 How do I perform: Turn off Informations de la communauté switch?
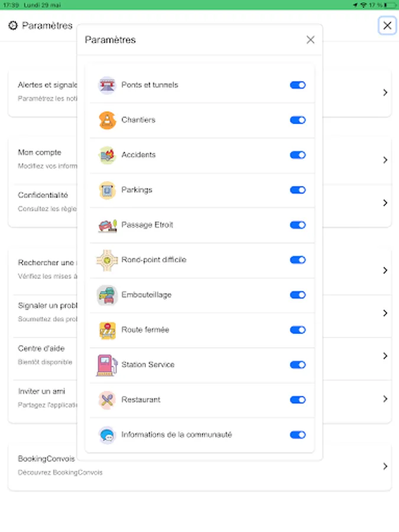click(x=297, y=434)
